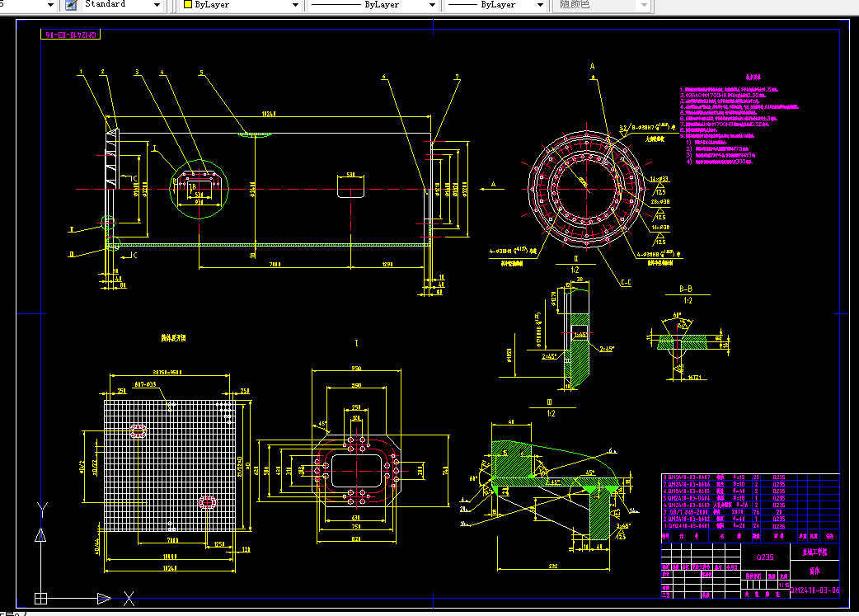Click the greyed-out 随颜色 plot style dropdown
This screenshot has width=859, height=616.
coord(601,5)
